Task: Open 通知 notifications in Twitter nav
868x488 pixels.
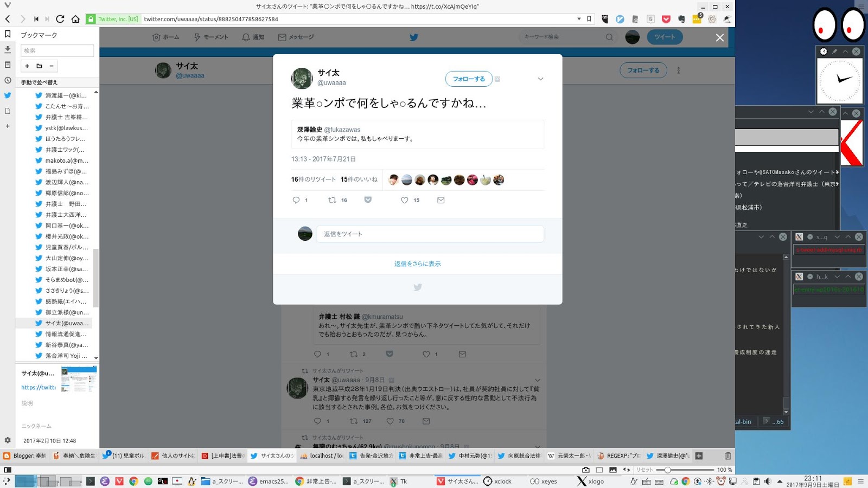Action: (253, 37)
